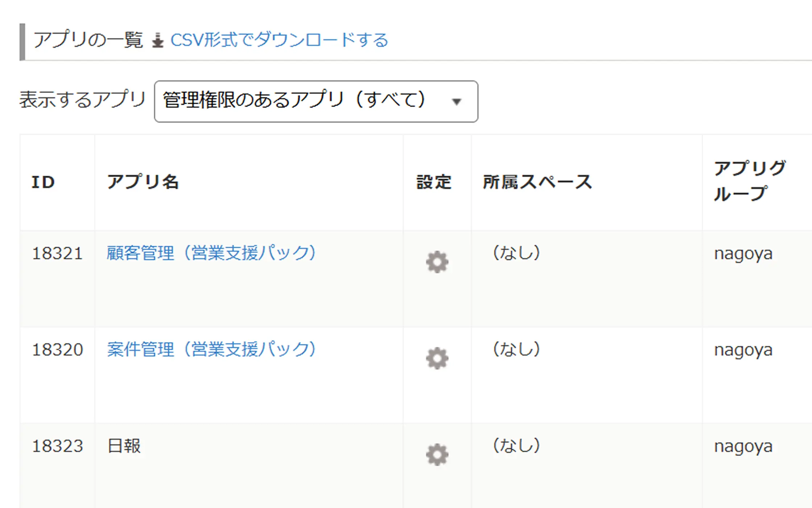Image resolution: width=812 pixels, height=508 pixels.
Task: Select the app ID 18321 cell
Action: (57, 253)
